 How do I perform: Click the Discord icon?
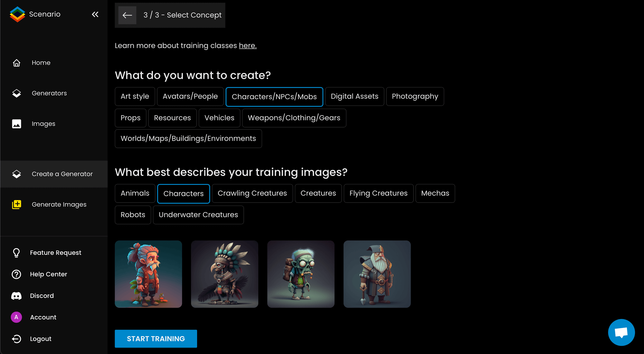[16, 296]
